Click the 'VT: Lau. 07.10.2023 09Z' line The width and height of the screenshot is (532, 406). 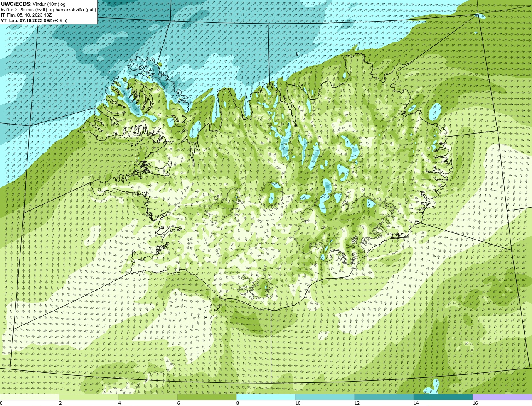click(x=26, y=20)
